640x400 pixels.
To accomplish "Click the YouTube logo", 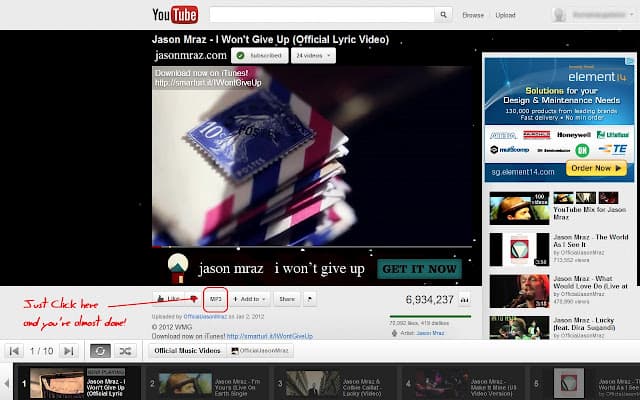I will point(176,14).
